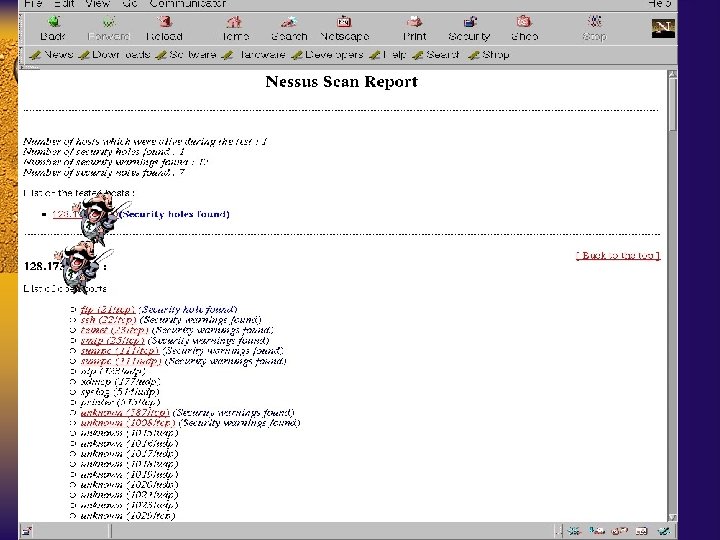Click the Shop button in the navigation toolbar
720x540 pixels.
[524, 28]
